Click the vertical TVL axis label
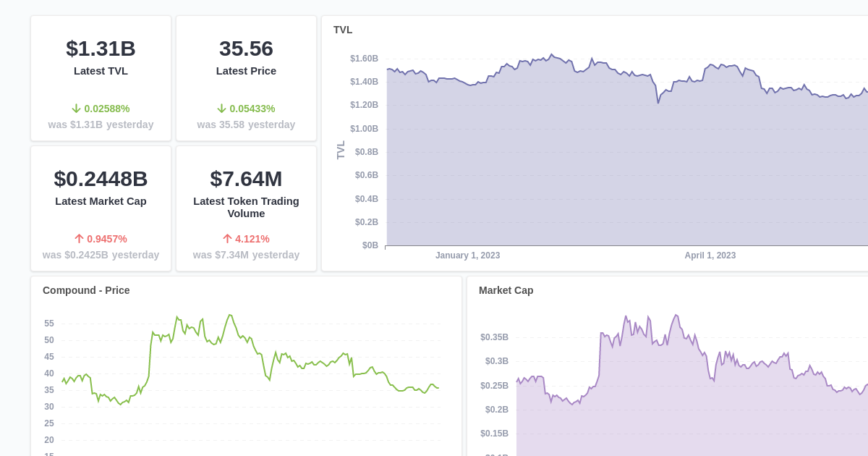Screen dimensions: 868x456 (341, 151)
